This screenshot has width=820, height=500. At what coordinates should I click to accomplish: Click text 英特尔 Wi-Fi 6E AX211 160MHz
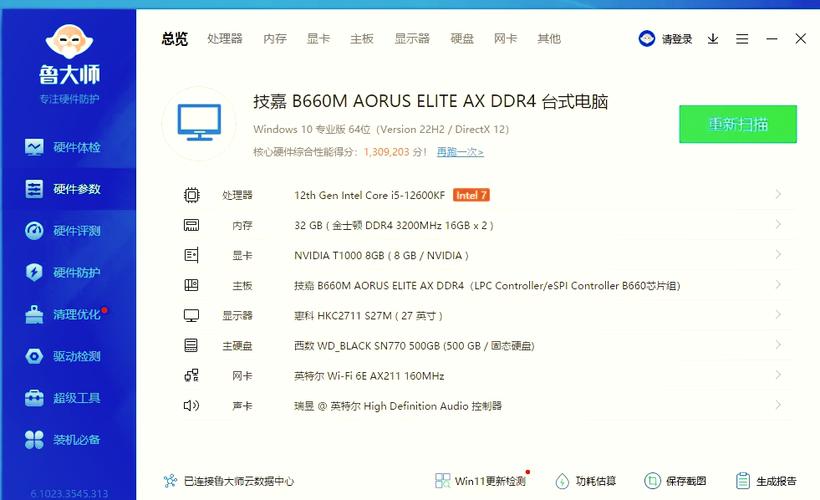[x=369, y=376]
